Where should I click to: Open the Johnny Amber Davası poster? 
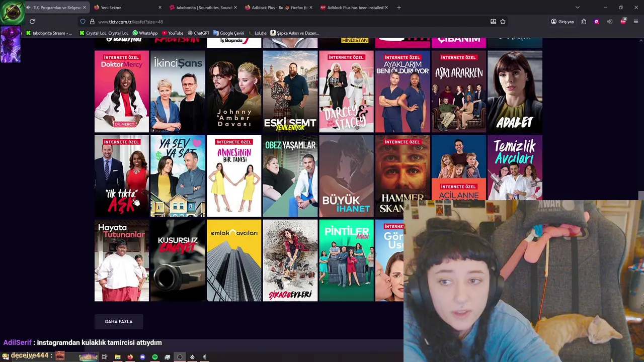234,92
